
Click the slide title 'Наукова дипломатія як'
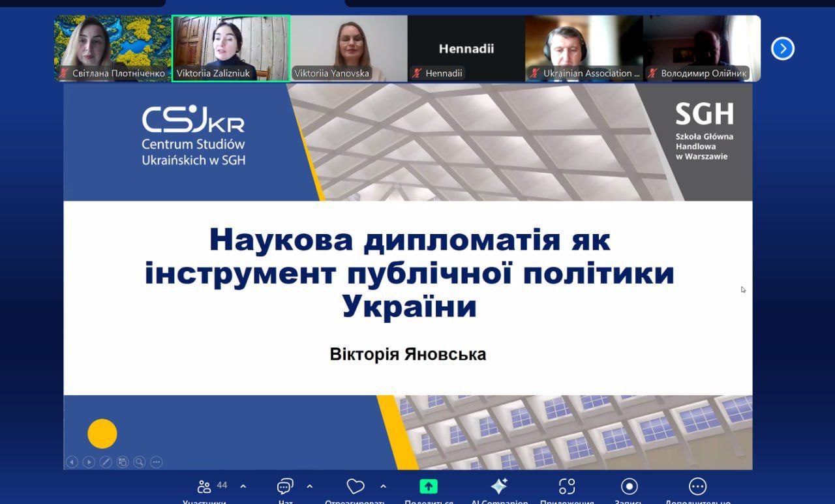point(410,240)
